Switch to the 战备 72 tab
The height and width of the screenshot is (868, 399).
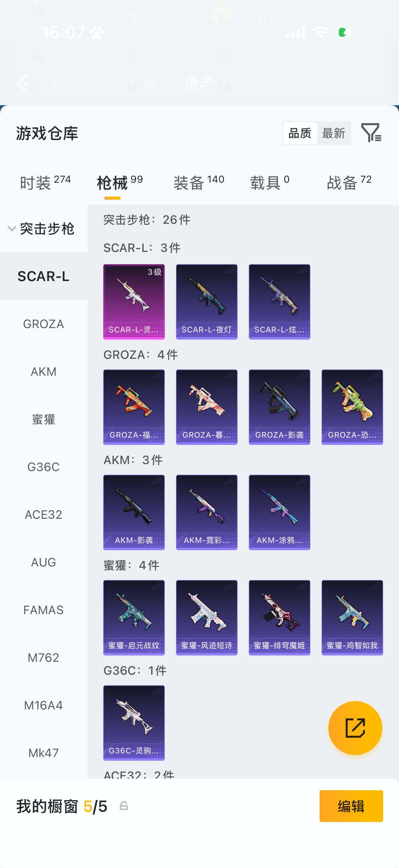(349, 183)
